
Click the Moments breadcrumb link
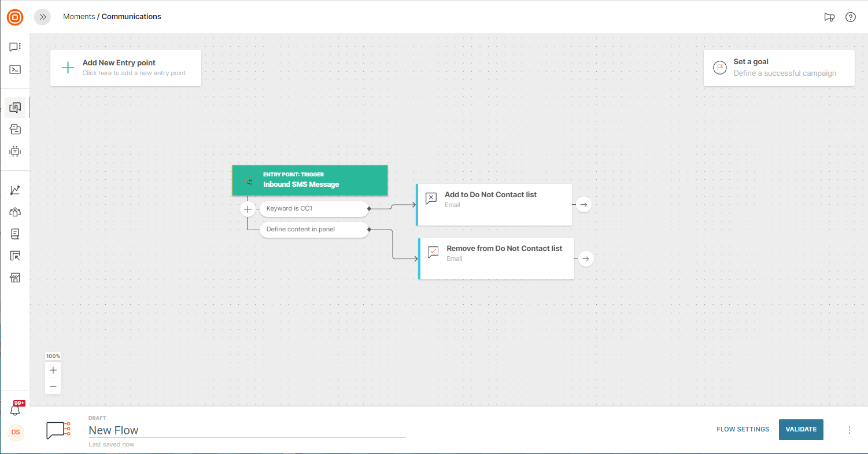[79, 17]
